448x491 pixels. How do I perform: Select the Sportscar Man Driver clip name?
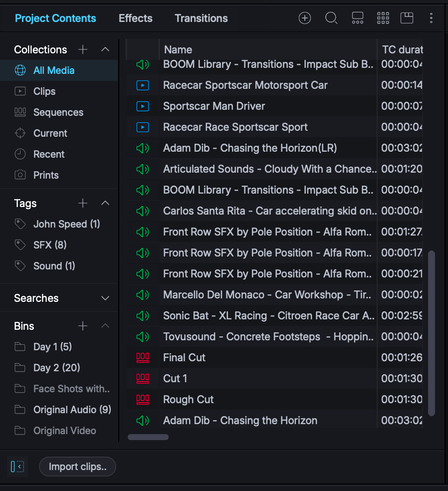click(x=214, y=106)
